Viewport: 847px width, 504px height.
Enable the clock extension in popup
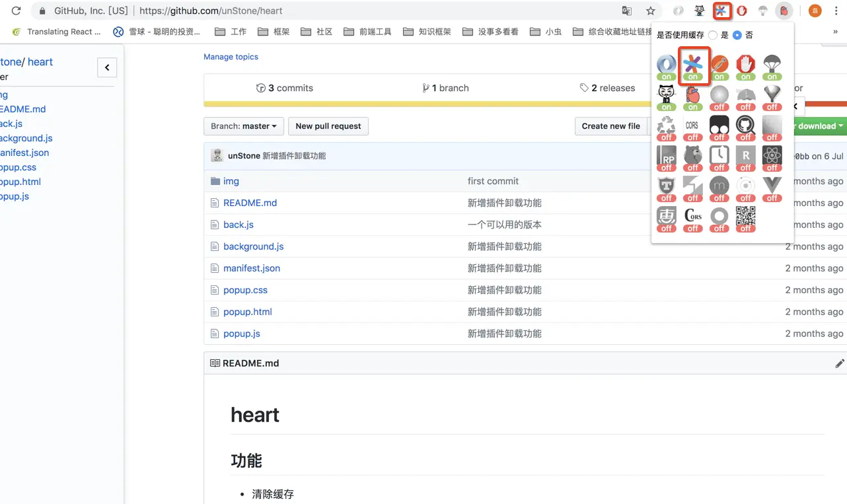coord(719,158)
